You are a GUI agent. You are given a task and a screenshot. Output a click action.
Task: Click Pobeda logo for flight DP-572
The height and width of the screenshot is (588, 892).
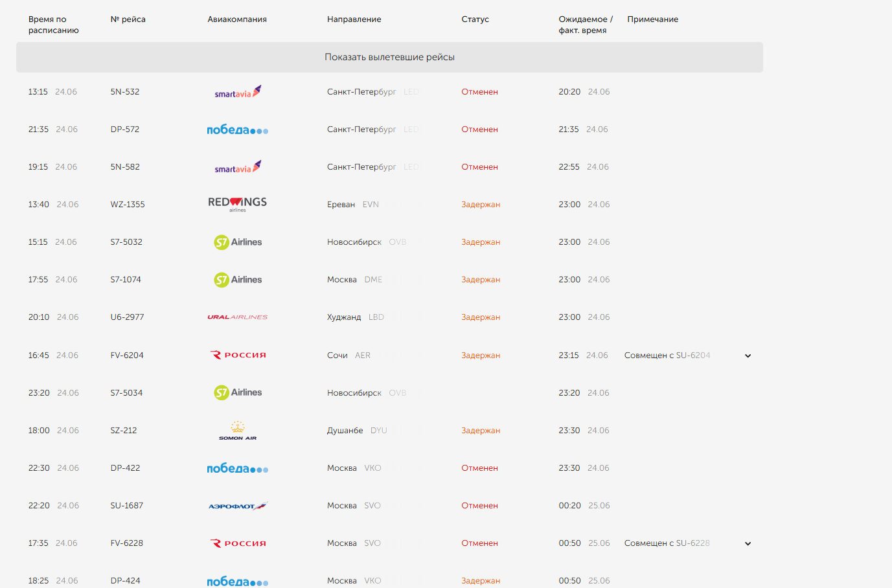point(238,130)
